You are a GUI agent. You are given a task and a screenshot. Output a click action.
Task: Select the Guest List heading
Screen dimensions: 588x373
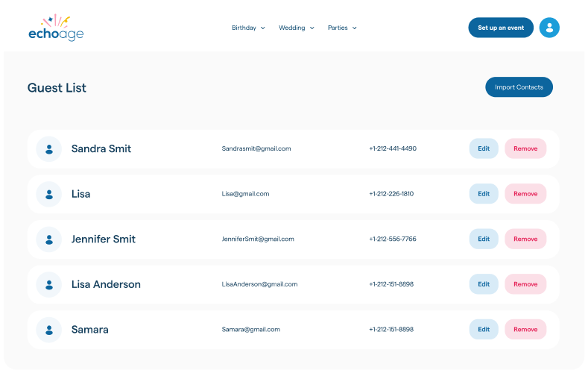point(57,88)
